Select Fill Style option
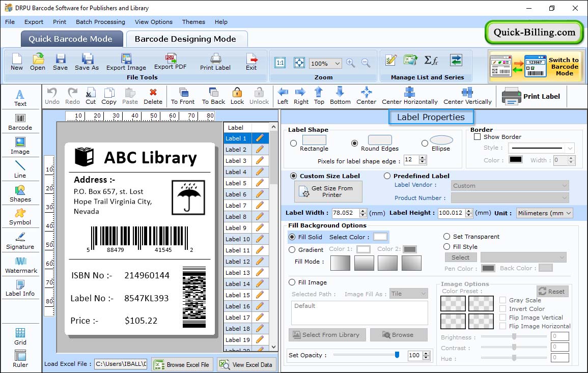Screen dimensions: 588x373 coord(446,247)
